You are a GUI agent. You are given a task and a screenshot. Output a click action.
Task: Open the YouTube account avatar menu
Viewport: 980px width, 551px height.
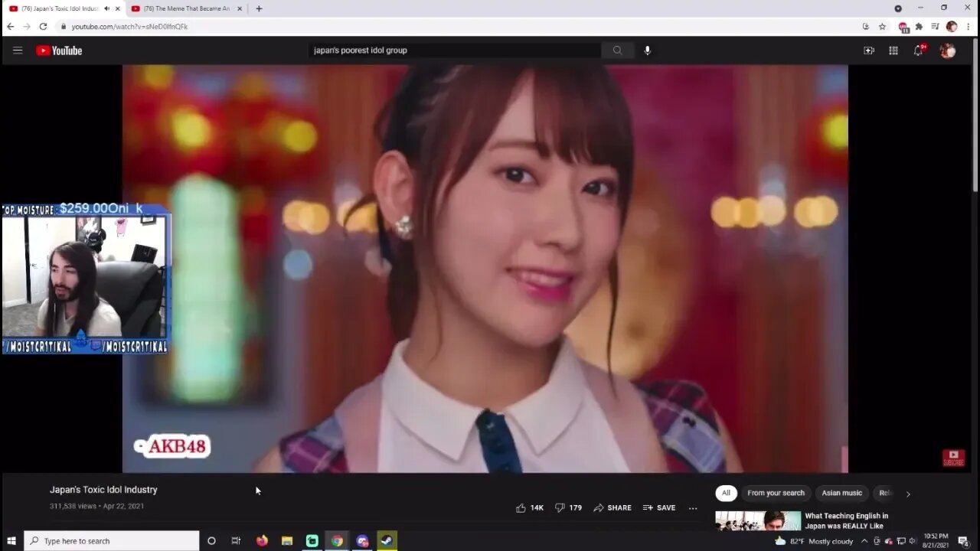pyautogui.click(x=948, y=51)
